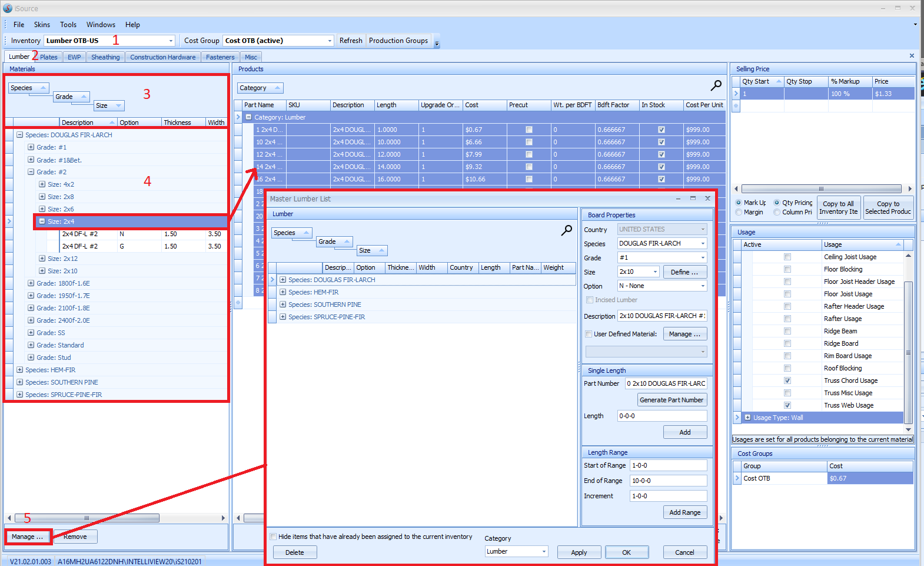Click the toolbar overflow arrow after Production Groups
The height and width of the screenshot is (566, 924).
437,43
